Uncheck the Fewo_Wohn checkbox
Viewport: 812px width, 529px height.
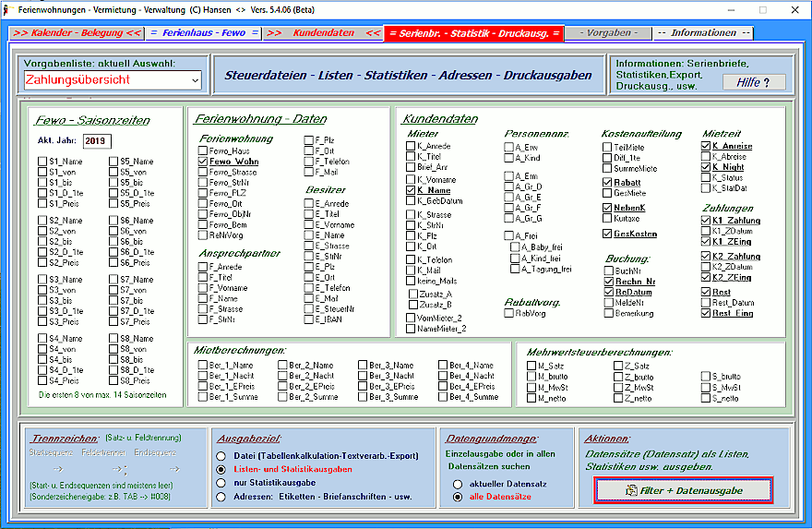tap(203, 162)
